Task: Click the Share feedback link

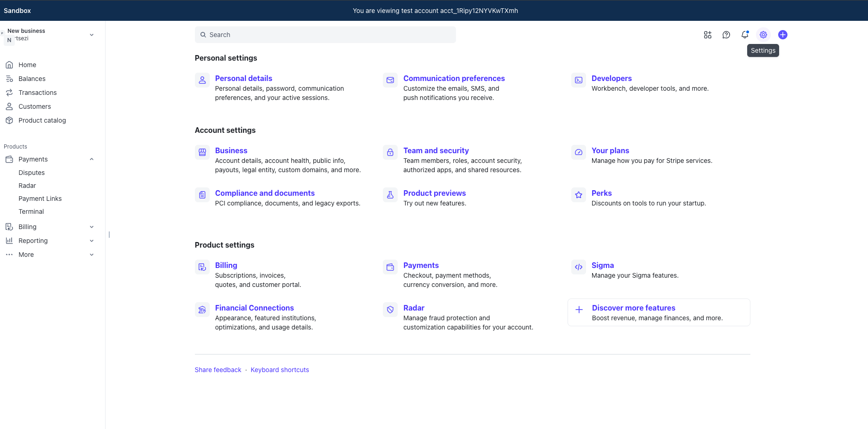Action: coord(218,370)
